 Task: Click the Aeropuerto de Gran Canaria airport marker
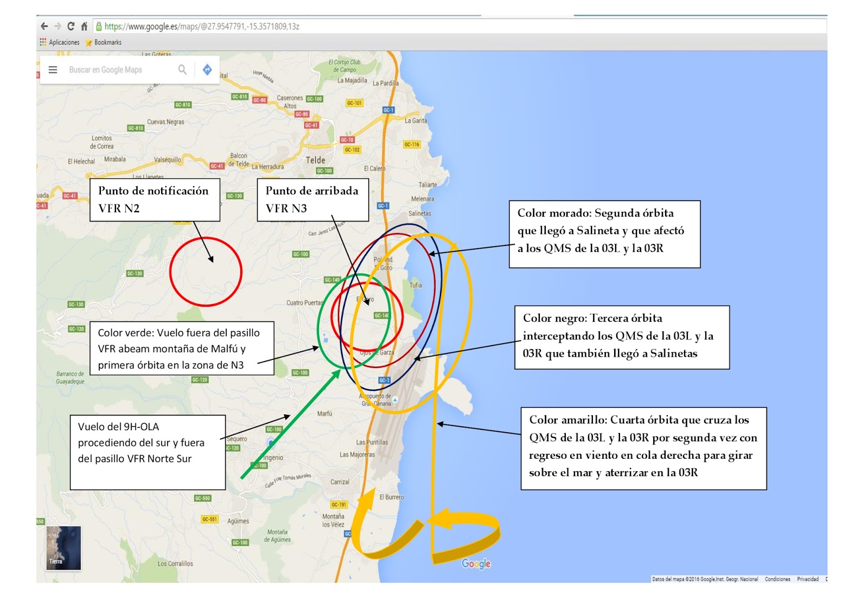(x=395, y=400)
